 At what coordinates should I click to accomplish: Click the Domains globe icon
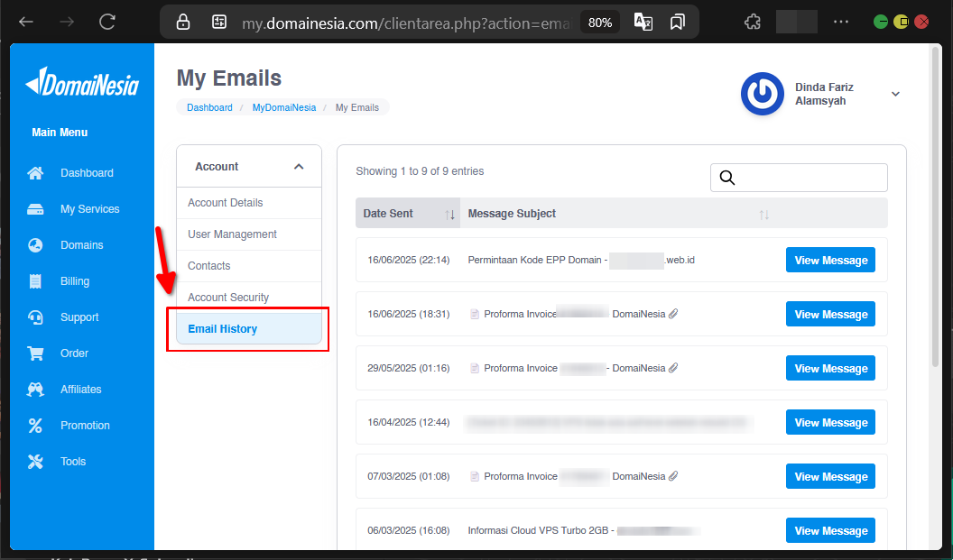[x=35, y=245]
